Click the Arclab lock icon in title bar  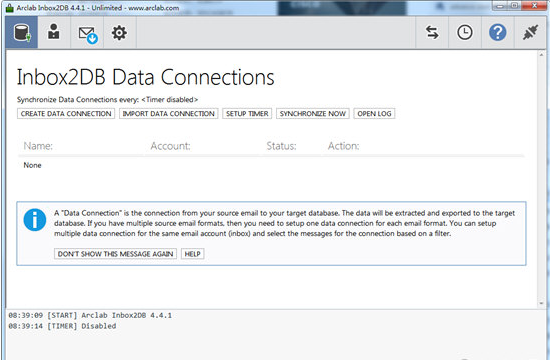10,8
